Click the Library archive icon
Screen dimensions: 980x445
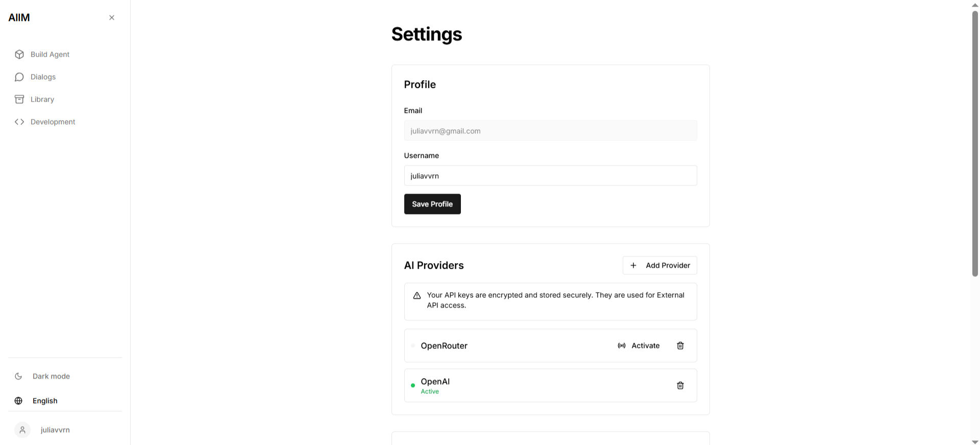coord(19,100)
